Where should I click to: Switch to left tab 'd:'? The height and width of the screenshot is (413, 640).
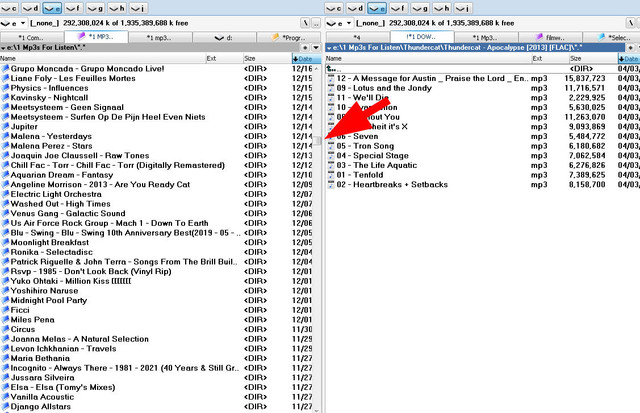224,38
